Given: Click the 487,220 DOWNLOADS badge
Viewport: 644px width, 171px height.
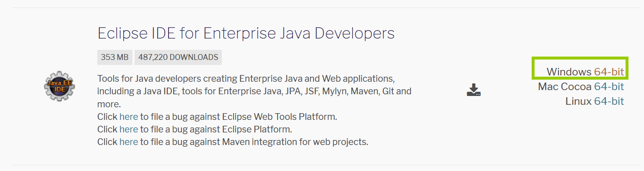Looking at the screenshot, I should pos(178,57).
